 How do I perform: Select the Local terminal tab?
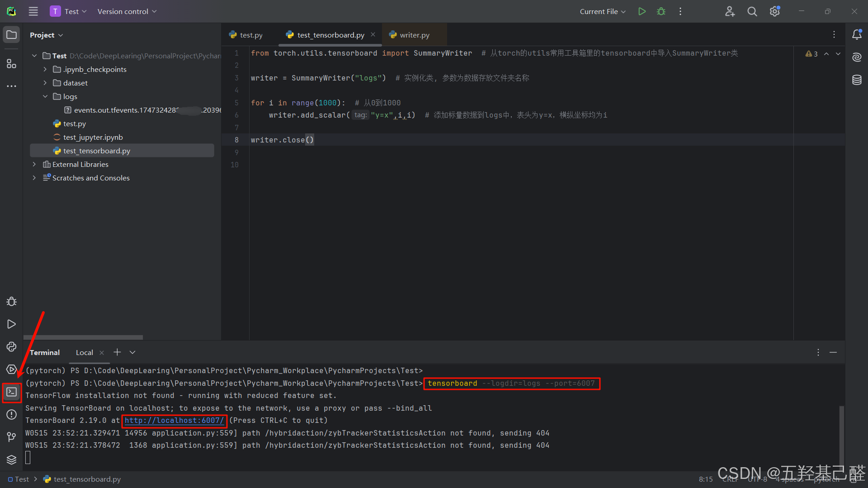click(x=85, y=352)
